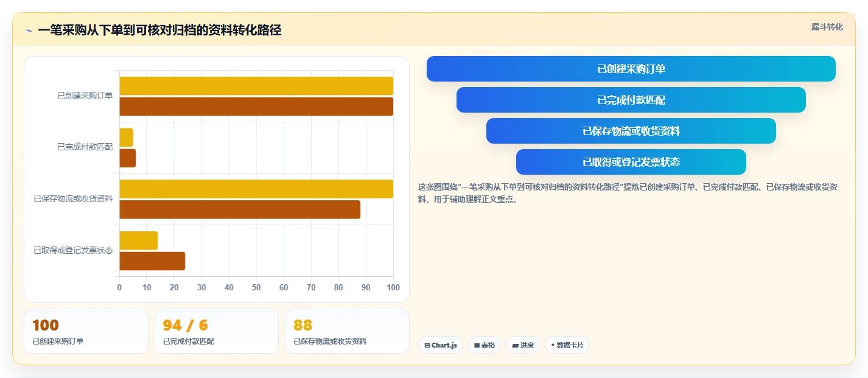
Task: Click the 进度 tag chip
Action: click(x=523, y=345)
